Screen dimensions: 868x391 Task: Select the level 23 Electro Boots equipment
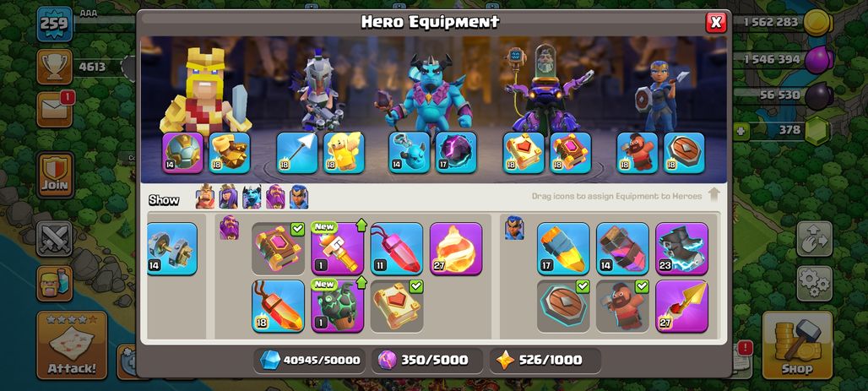(681, 248)
